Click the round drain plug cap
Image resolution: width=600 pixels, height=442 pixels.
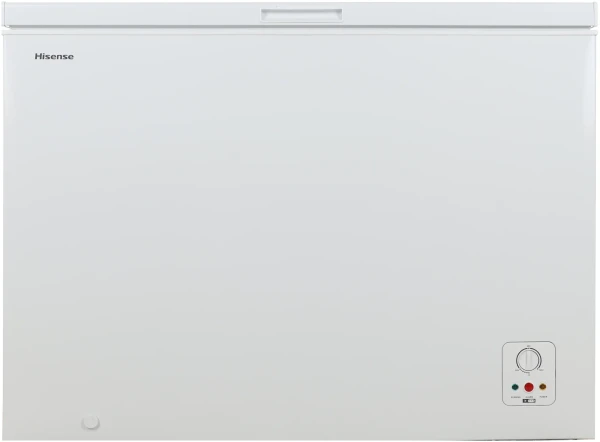click(x=91, y=422)
